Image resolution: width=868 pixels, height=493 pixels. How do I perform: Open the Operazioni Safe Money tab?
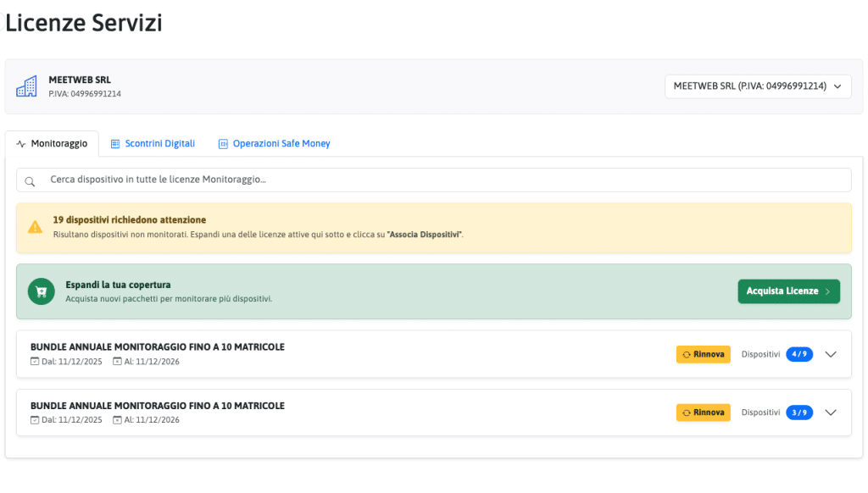(281, 144)
